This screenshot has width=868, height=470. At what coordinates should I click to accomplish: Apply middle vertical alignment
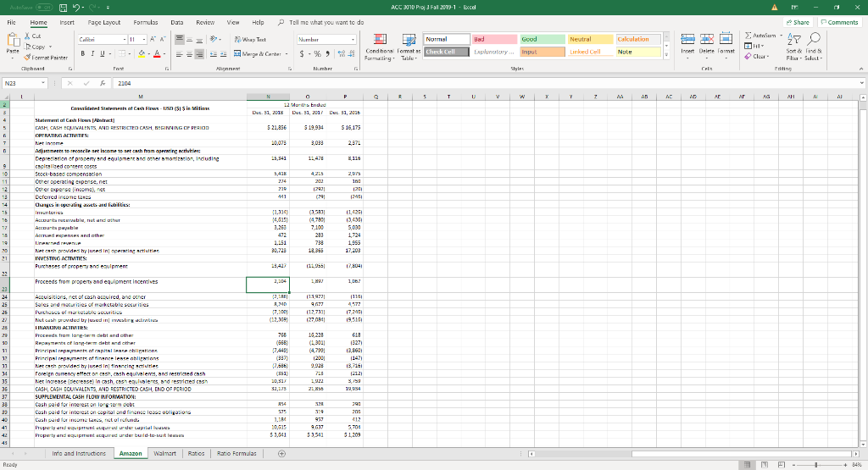tap(189, 39)
